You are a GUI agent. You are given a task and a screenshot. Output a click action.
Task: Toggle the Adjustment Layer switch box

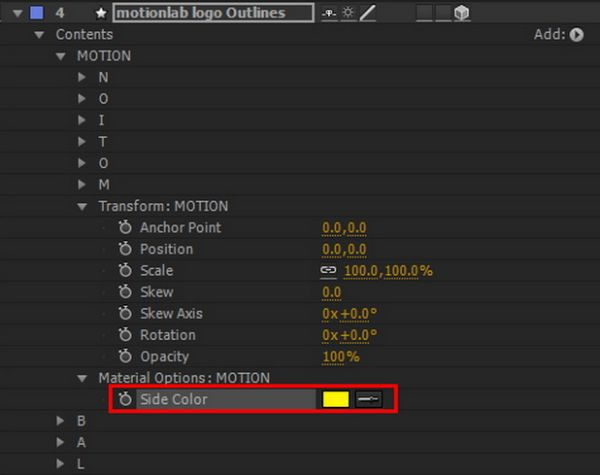pos(443,13)
